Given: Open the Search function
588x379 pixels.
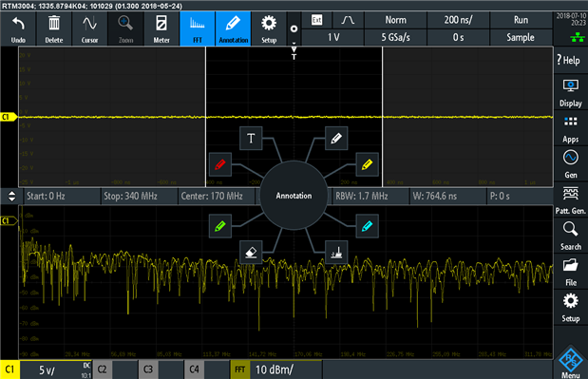Looking at the screenshot, I should 570,236.
